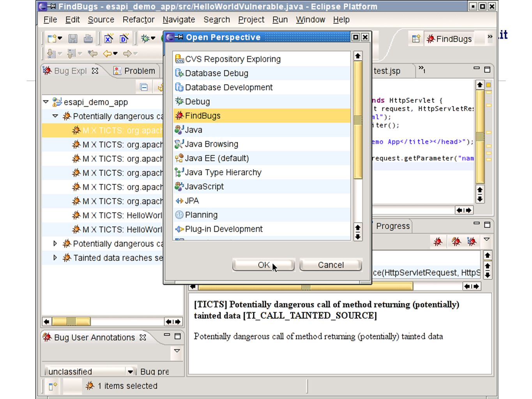Choose the Planning perspective
Screen dimensions: 532x399
(262, 215)
